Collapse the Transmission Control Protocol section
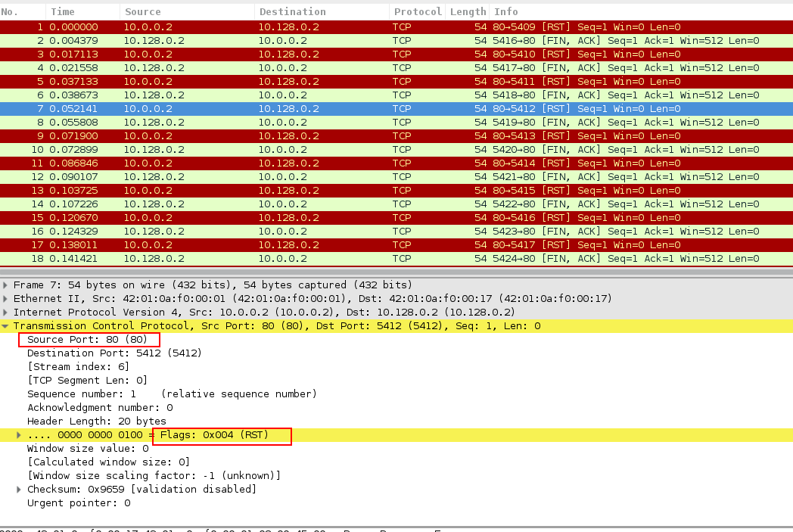 (x=5, y=326)
